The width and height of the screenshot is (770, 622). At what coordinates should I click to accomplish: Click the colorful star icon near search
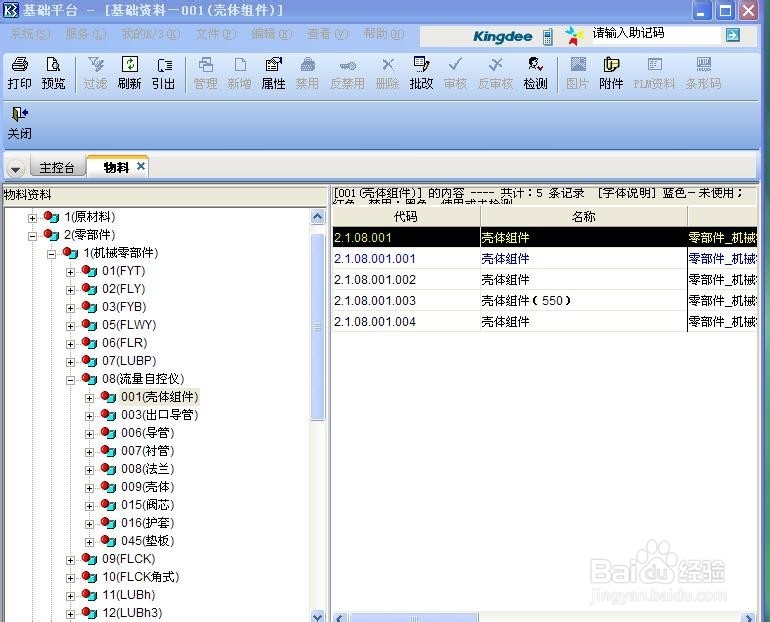pos(573,36)
